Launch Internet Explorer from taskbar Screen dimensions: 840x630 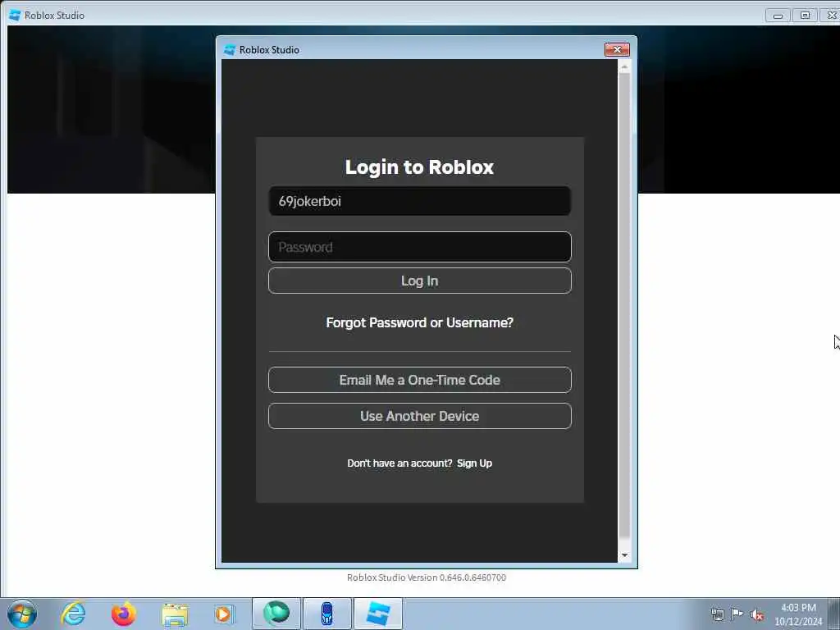tap(73, 614)
